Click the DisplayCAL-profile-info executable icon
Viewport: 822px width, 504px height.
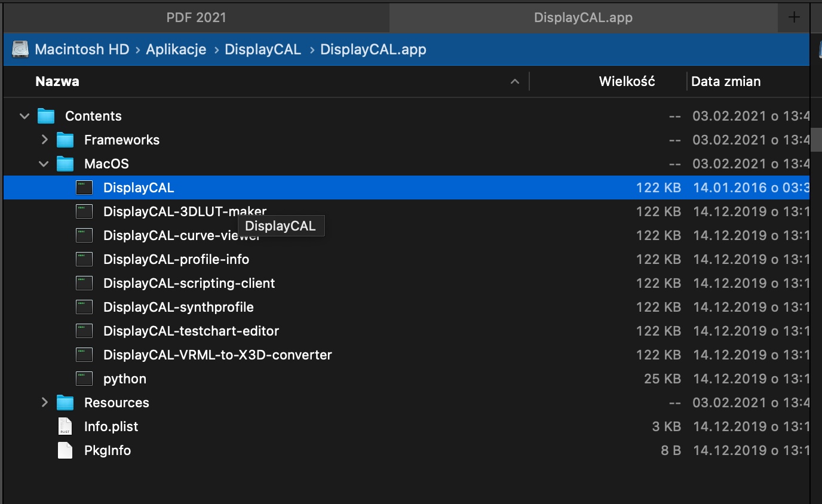84,259
